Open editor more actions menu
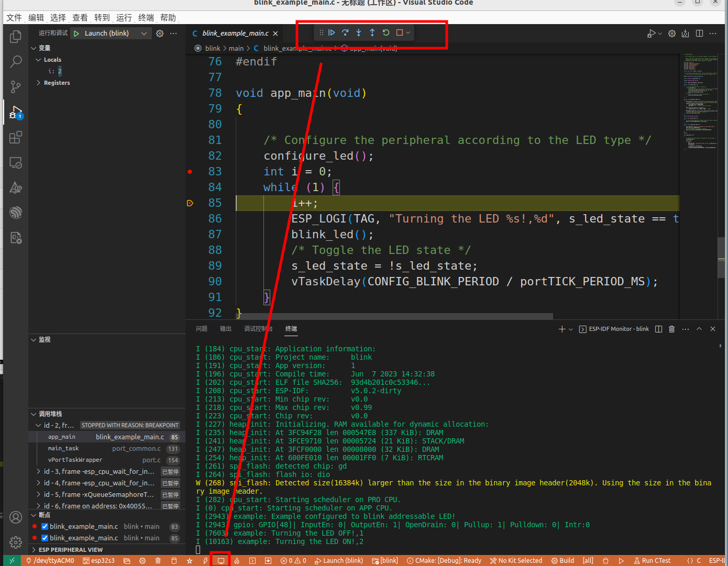 click(713, 33)
